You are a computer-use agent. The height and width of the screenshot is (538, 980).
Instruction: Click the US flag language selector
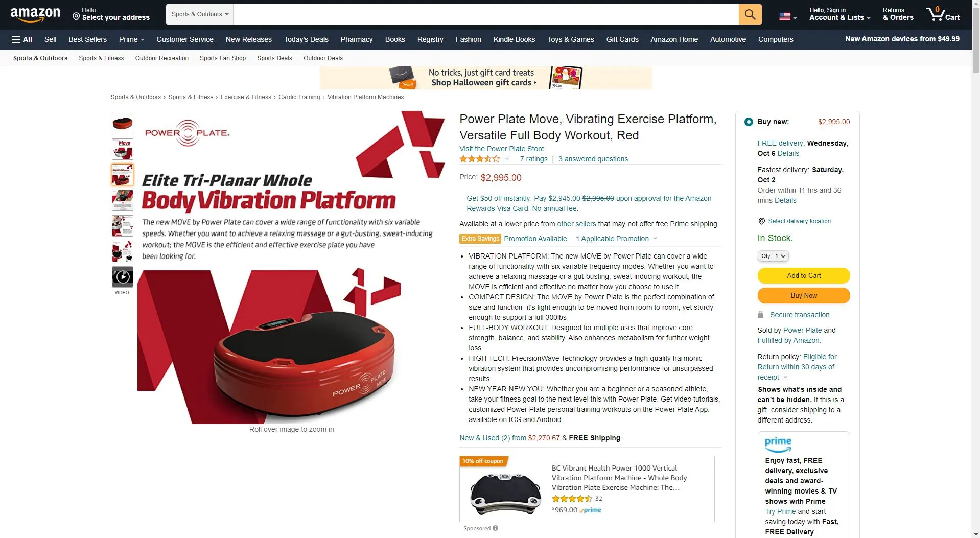coord(787,17)
